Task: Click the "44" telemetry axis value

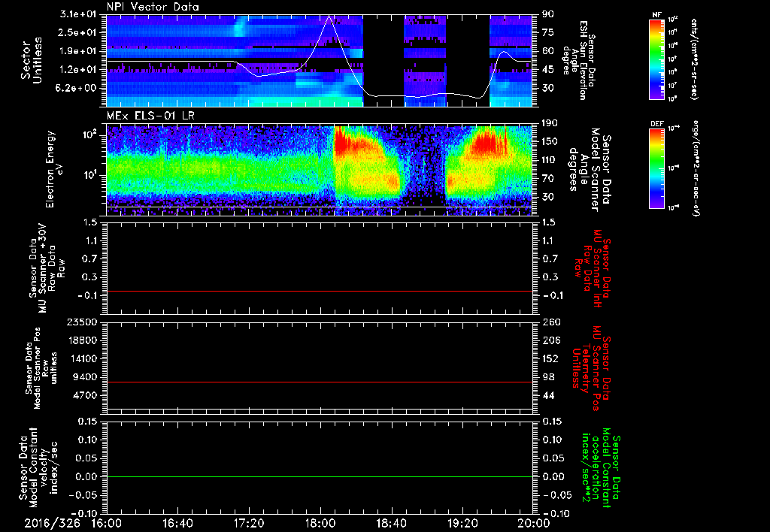Action: (548, 395)
